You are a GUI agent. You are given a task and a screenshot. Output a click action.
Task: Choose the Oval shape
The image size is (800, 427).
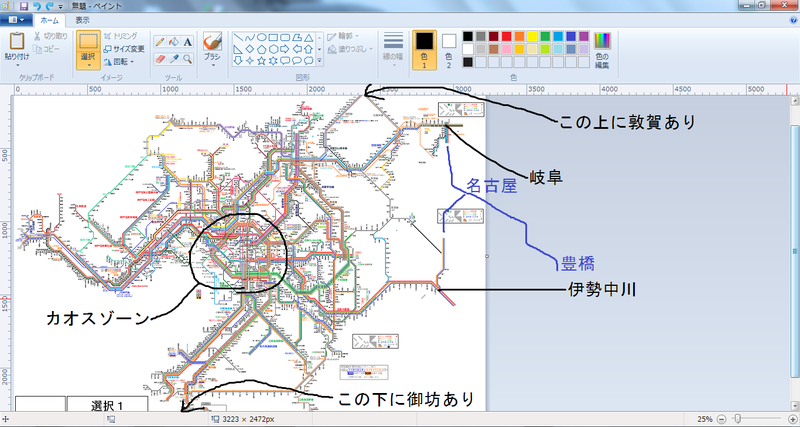tap(262, 38)
